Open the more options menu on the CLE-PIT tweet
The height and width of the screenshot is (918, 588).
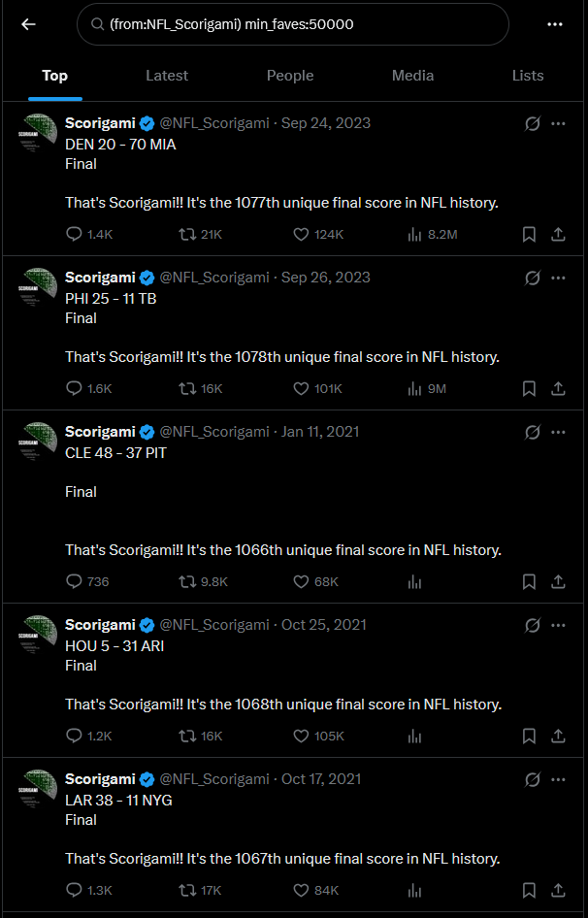click(x=559, y=432)
